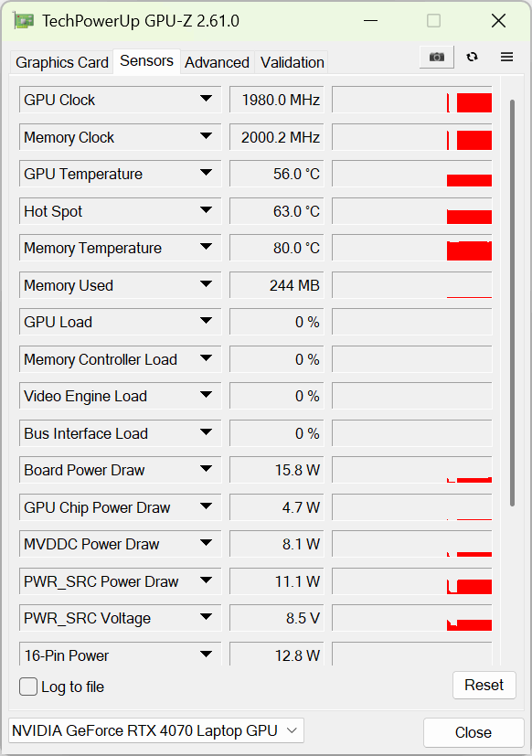Click the Reset button
The image size is (532, 756).
pos(484,685)
